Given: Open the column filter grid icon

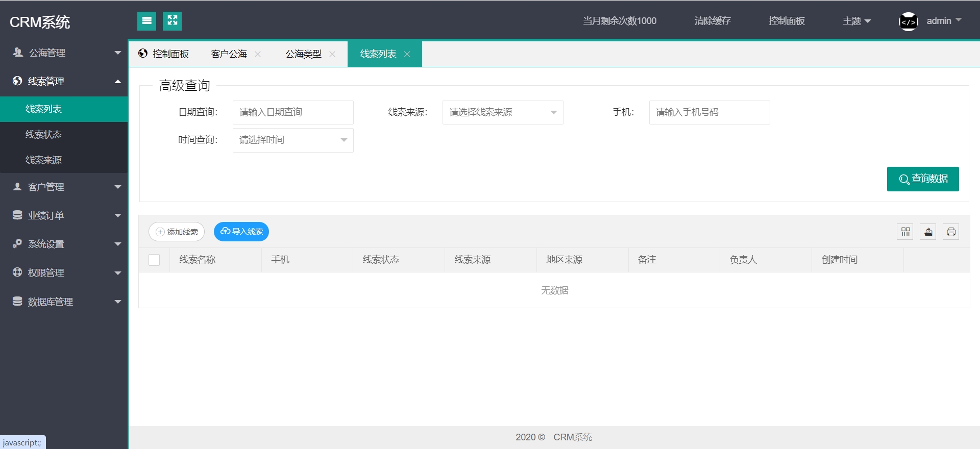Looking at the screenshot, I should click(905, 232).
